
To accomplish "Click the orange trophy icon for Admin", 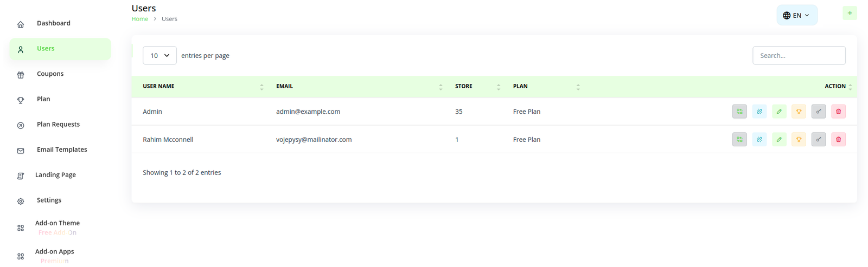I will coord(799,112).
